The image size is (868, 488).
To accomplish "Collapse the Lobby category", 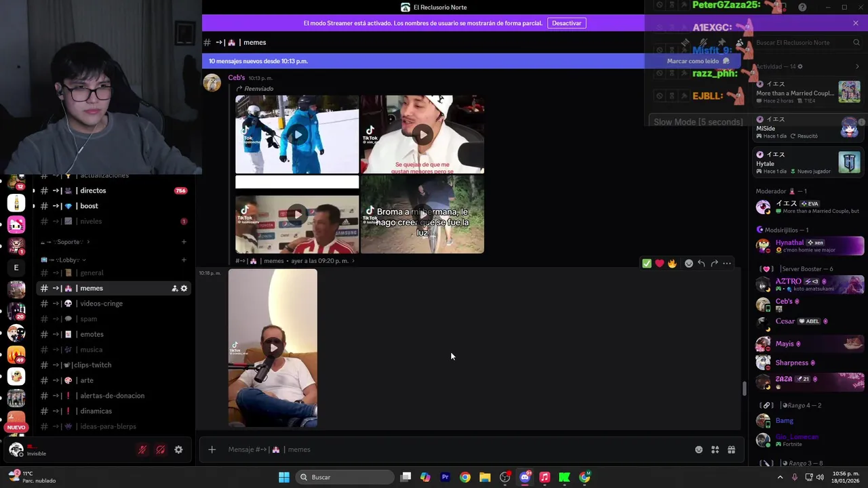I will 63,260.
